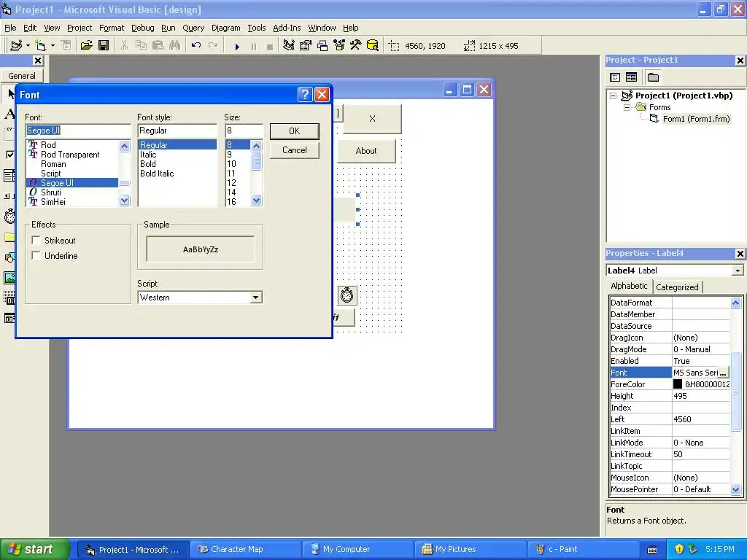The image size is (747, 560).
Task: Open Properties Window from the toolbar
Action: [306, 45]
